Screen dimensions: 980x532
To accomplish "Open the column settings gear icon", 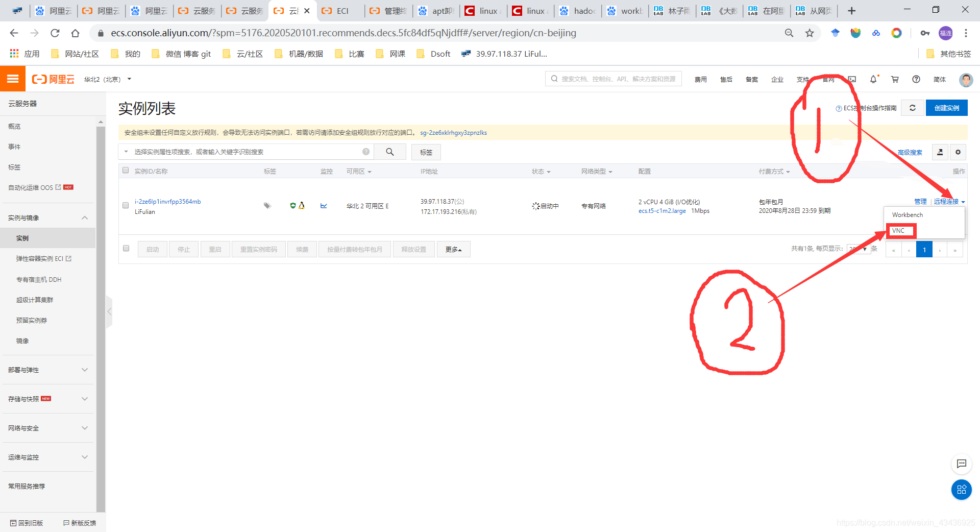I will coord(958,152).
